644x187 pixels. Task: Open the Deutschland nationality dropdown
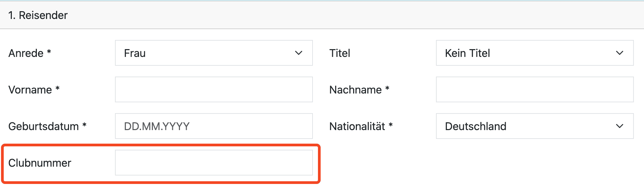pyautogui.click(x=528, y=126)
